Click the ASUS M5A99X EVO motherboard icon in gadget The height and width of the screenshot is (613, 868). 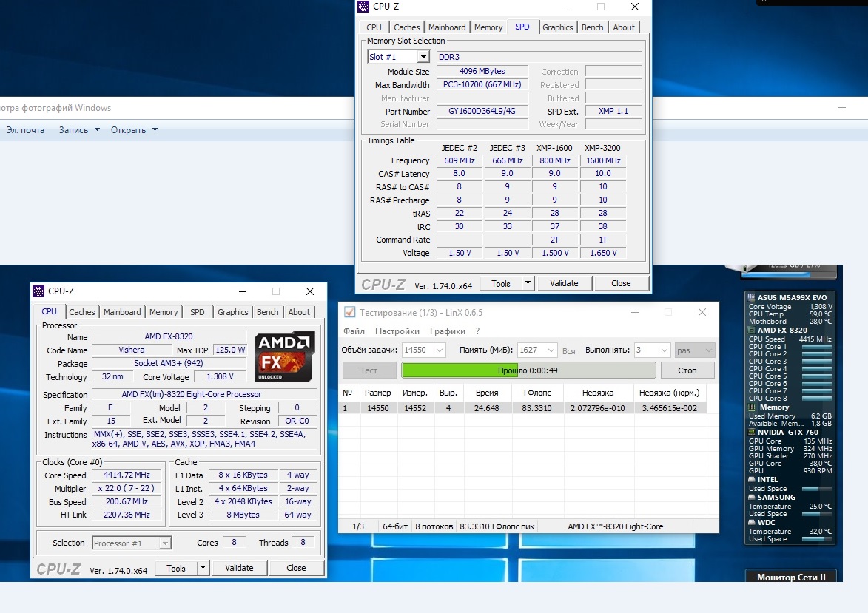751,297
